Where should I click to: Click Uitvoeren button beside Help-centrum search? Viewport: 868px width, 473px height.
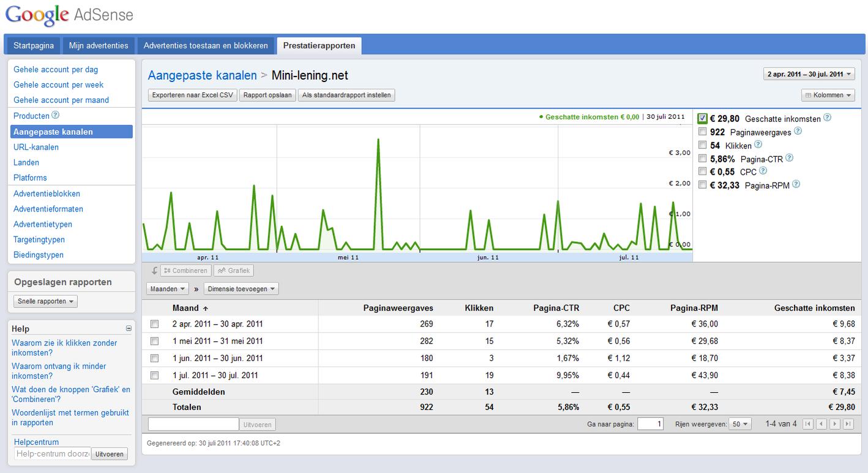click(110, 454)
